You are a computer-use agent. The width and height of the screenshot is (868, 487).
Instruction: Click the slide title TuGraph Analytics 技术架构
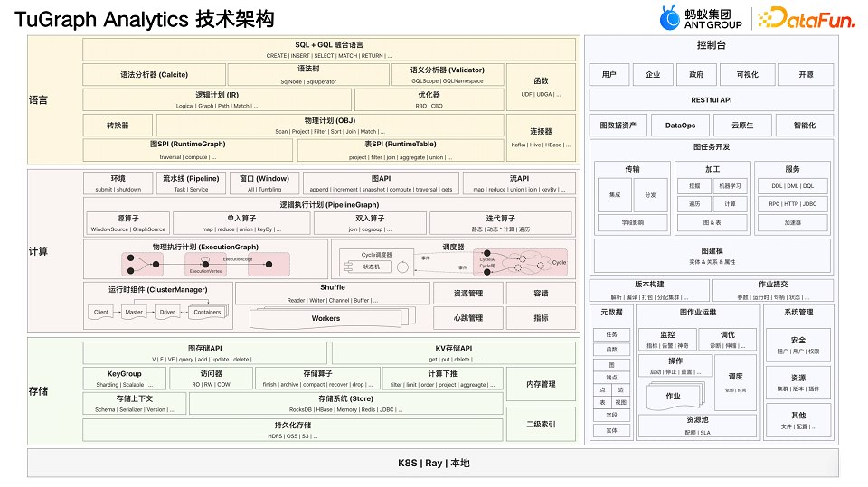(144, 19)
